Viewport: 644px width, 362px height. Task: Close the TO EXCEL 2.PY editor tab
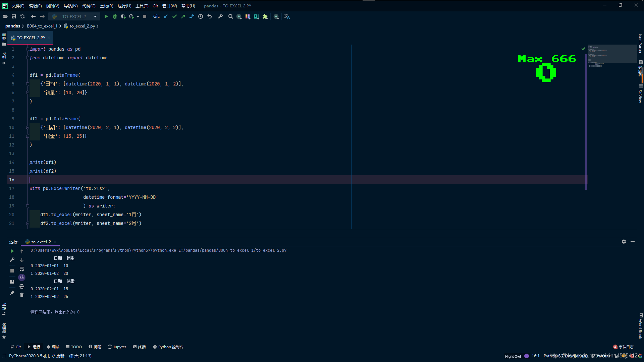click(49, 38)
